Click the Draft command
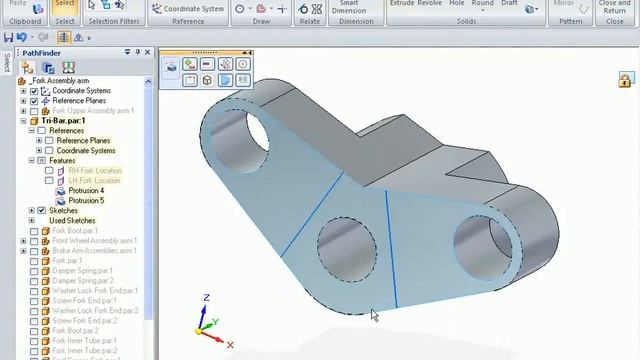 click(509, 3)
